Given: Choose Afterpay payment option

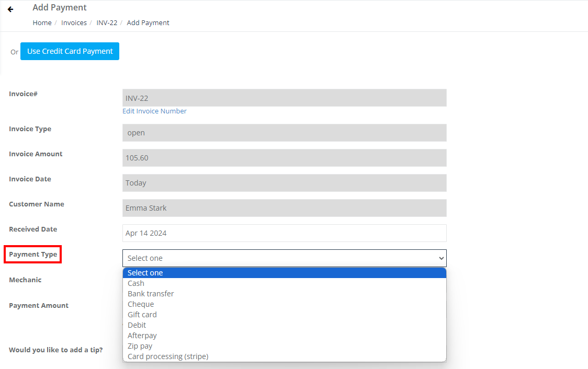Looking at the screenshot, I should [284, 336].
